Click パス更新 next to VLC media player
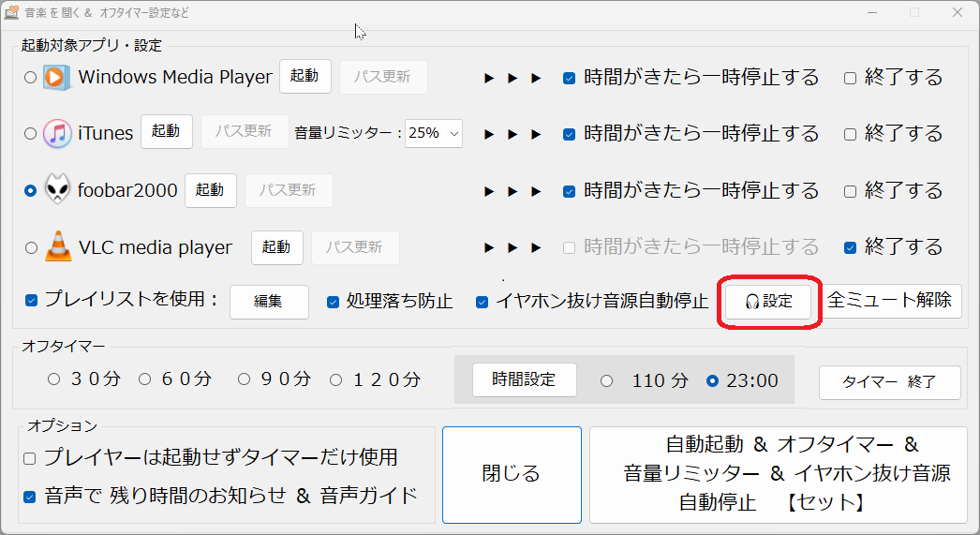Image resolution: width=980 pixels, height=535 pixels. click(x=355, y=247)
